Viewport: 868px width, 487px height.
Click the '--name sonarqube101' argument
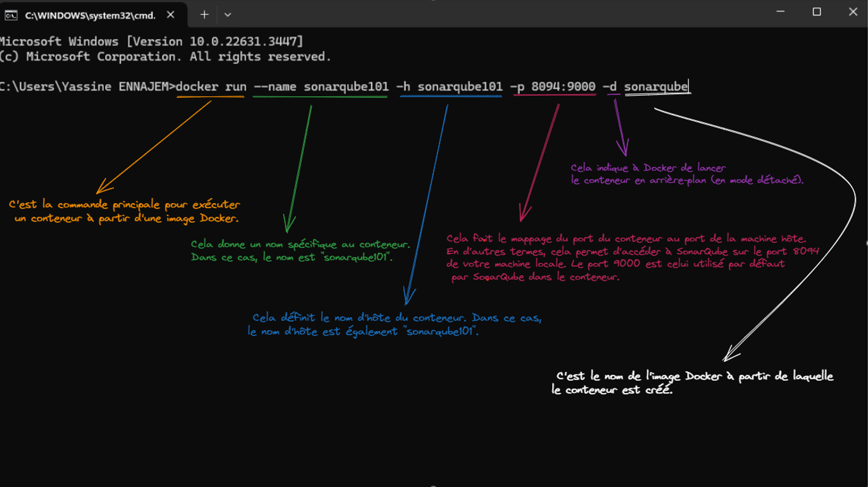[320, 87]
